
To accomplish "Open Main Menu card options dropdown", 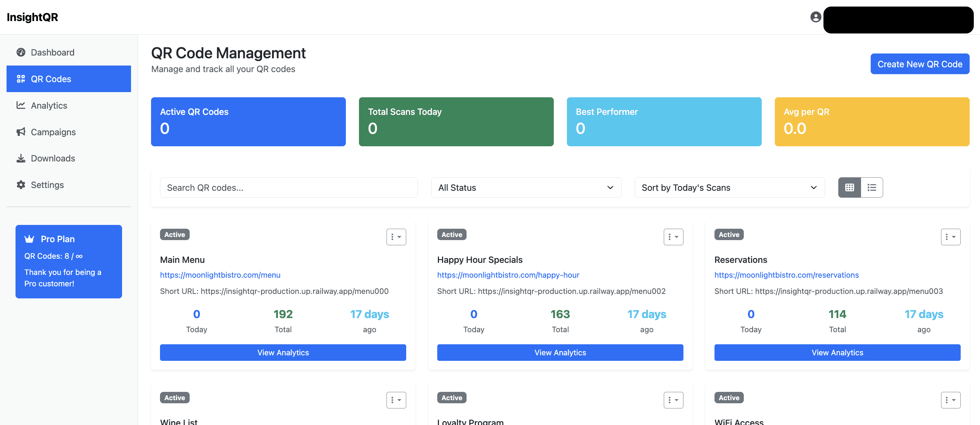I will tap(396, 237).
